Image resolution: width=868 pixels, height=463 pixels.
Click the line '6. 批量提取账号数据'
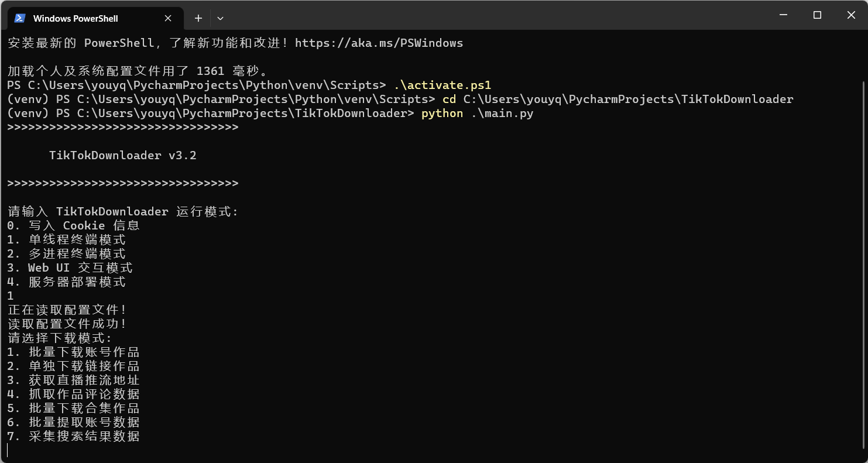[74, 422]
